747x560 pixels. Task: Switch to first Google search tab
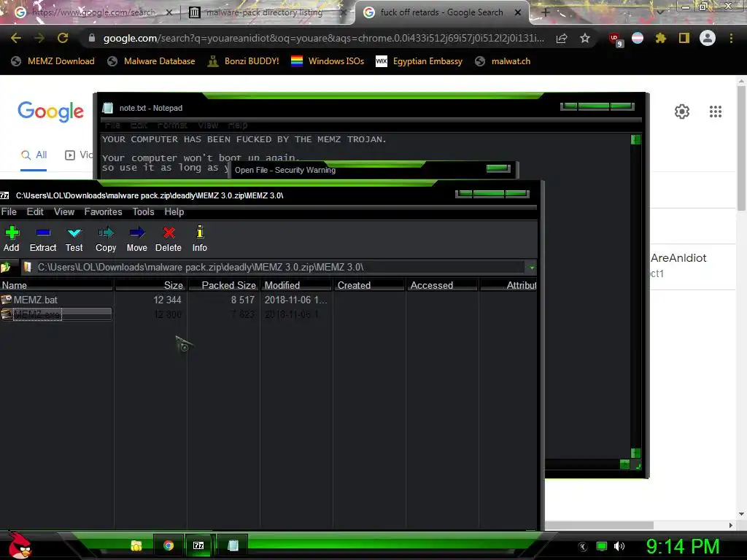click(x=93, y=12)
